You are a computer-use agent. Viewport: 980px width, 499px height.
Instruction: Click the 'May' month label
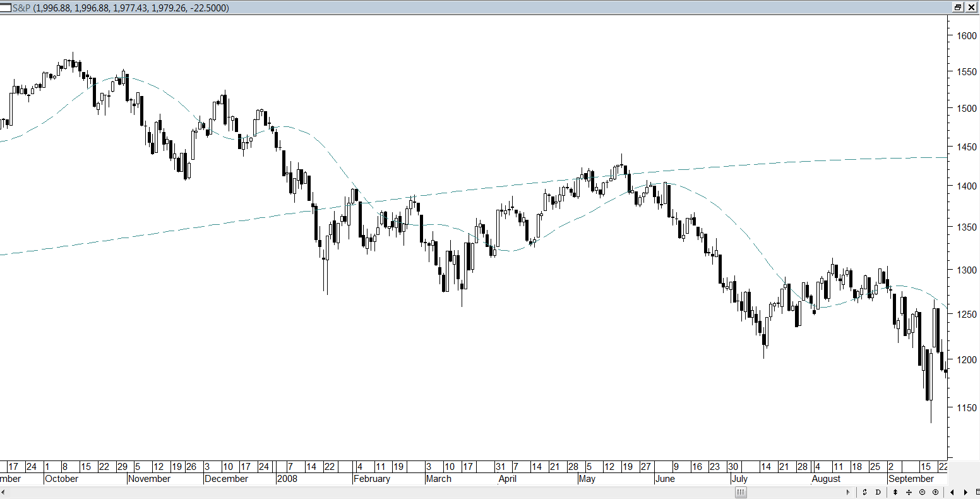point(587,479)
